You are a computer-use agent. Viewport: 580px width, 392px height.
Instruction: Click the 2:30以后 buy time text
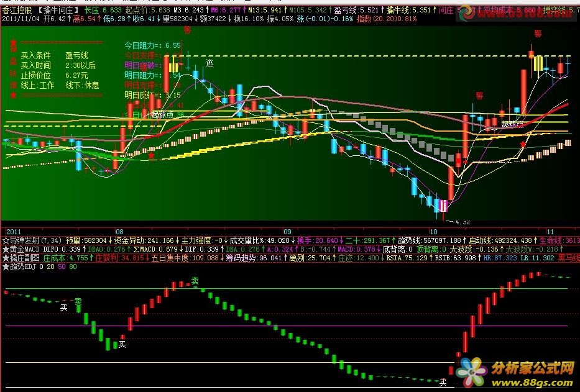coord(81,65)
